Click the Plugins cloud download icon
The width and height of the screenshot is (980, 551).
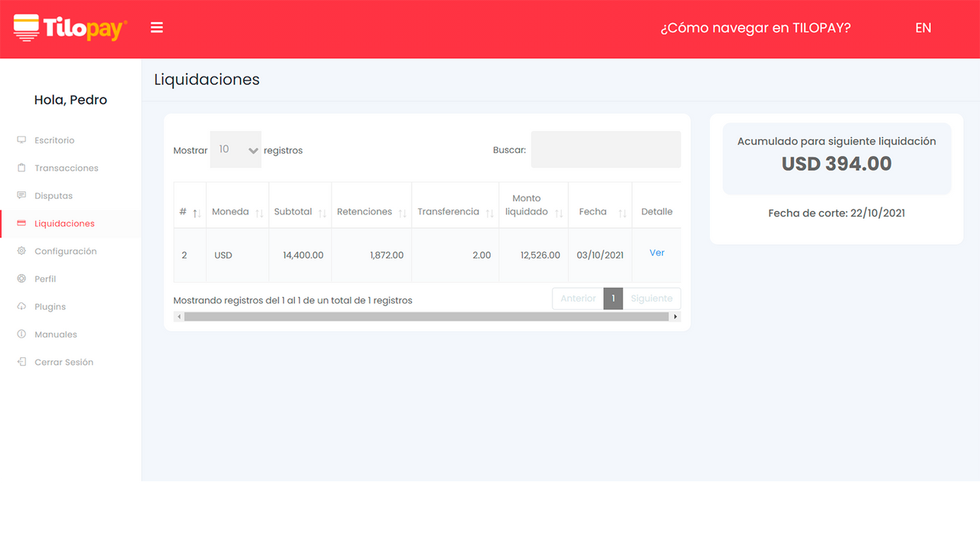21,306
